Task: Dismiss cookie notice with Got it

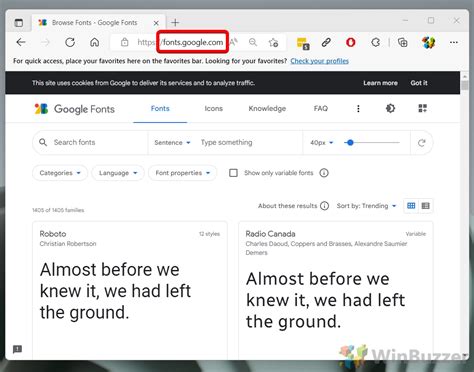Action: [x=419, y=83]
